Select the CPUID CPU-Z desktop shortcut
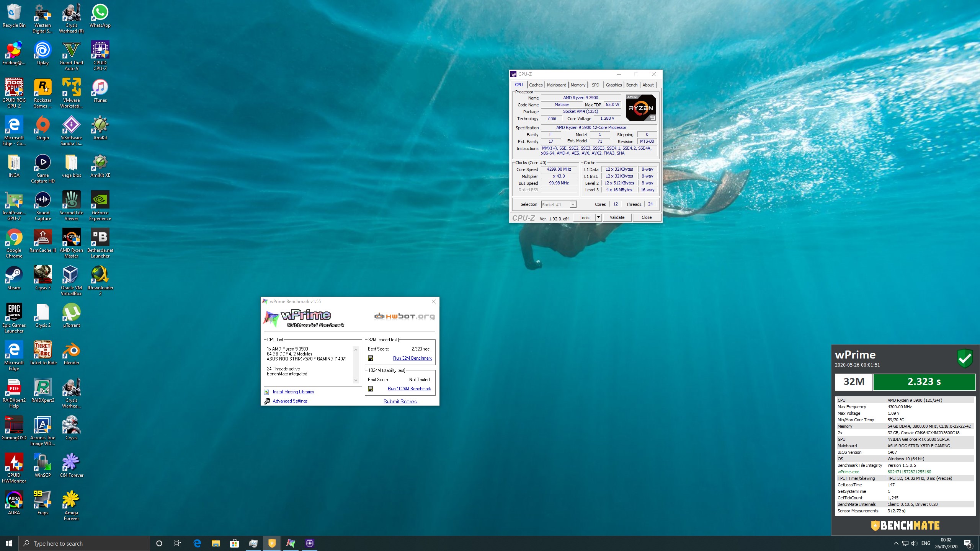This screenshot has width=980, height=551. [100, 56]
